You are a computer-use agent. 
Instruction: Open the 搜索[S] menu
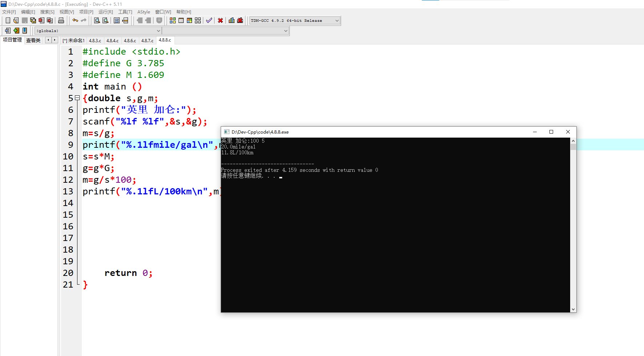click(47, 12)
